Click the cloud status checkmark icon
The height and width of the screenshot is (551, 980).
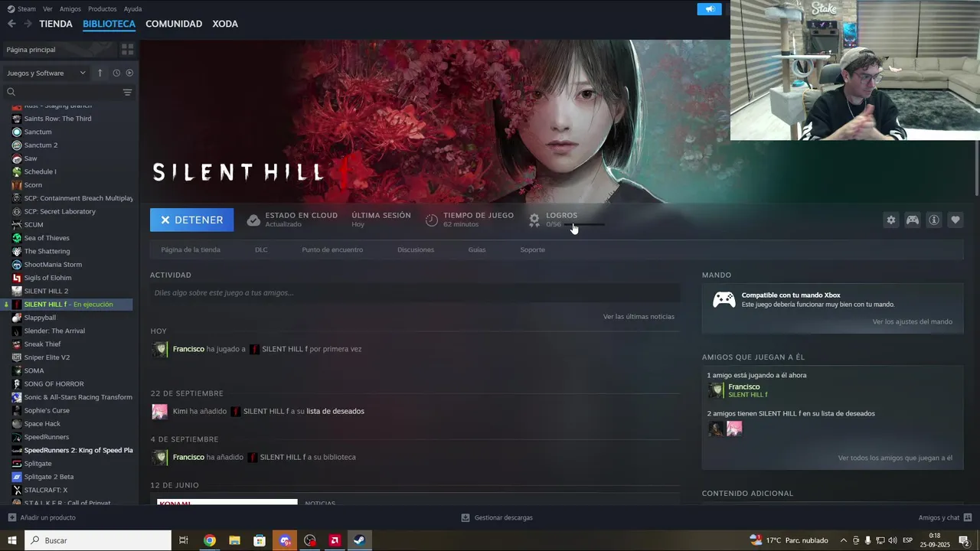(x=253, y=220)
